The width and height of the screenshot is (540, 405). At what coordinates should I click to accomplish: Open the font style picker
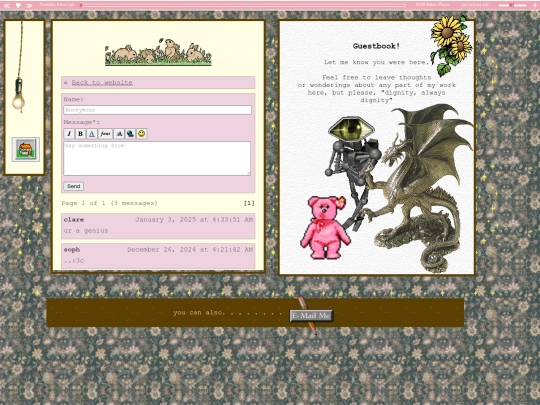coord(105,134)
